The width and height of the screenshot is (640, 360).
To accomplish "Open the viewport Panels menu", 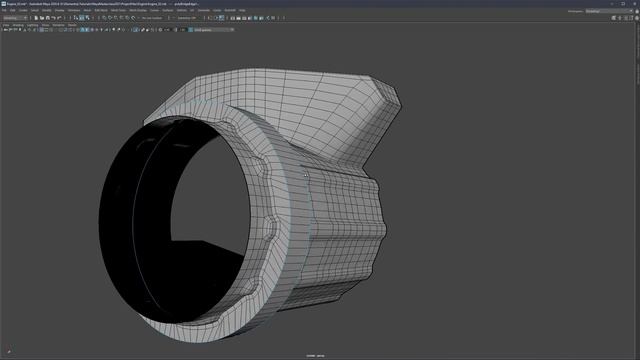I will (72, 25).
